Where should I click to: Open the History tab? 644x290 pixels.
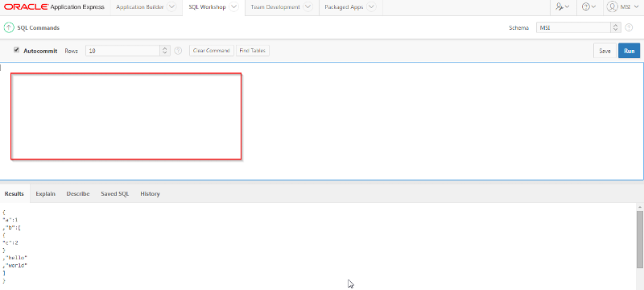(150, 194)
